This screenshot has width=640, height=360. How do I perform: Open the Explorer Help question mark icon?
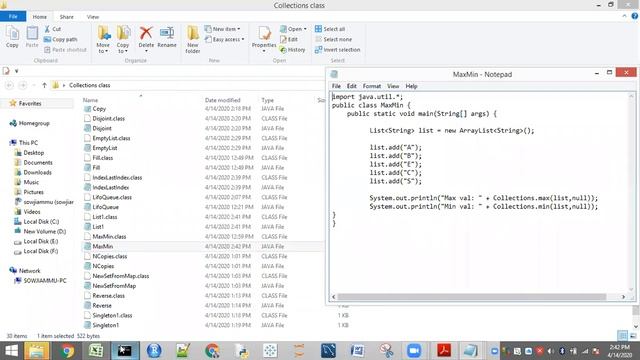tap(635, 16)
